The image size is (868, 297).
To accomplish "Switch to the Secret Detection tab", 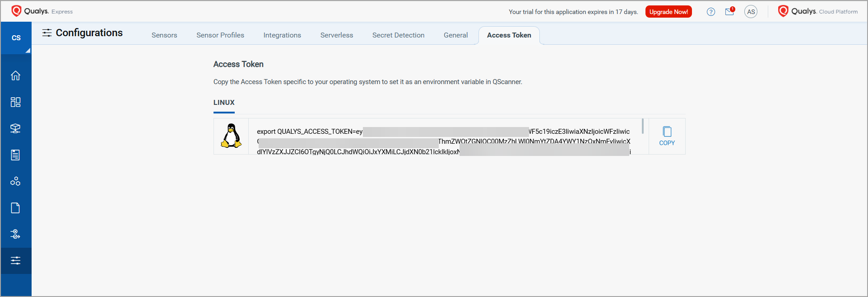I will point(399,35).
